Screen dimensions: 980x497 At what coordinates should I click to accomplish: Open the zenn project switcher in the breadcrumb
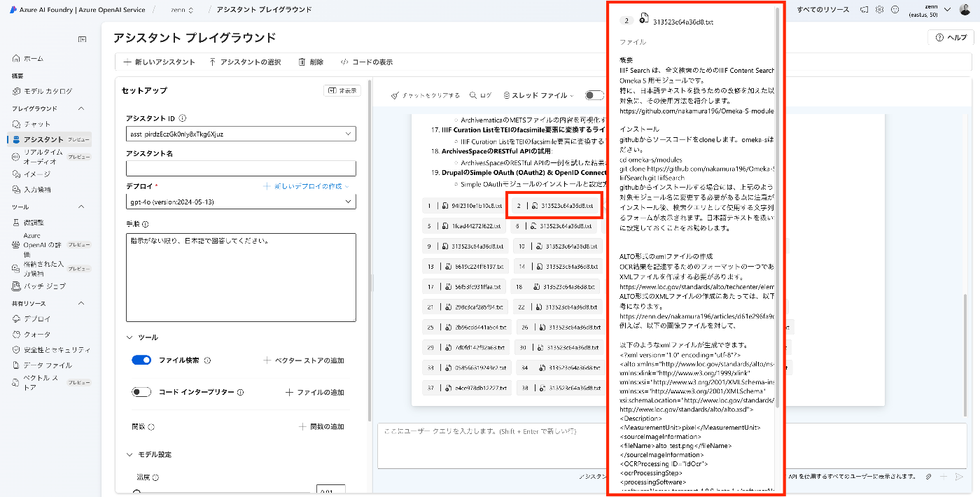182,10
